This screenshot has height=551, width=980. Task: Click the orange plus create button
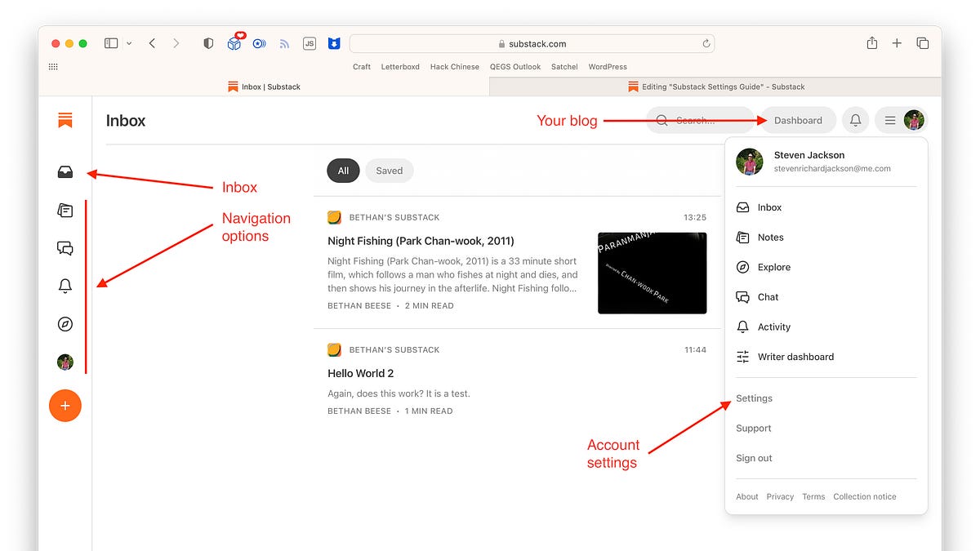[65, 406]
